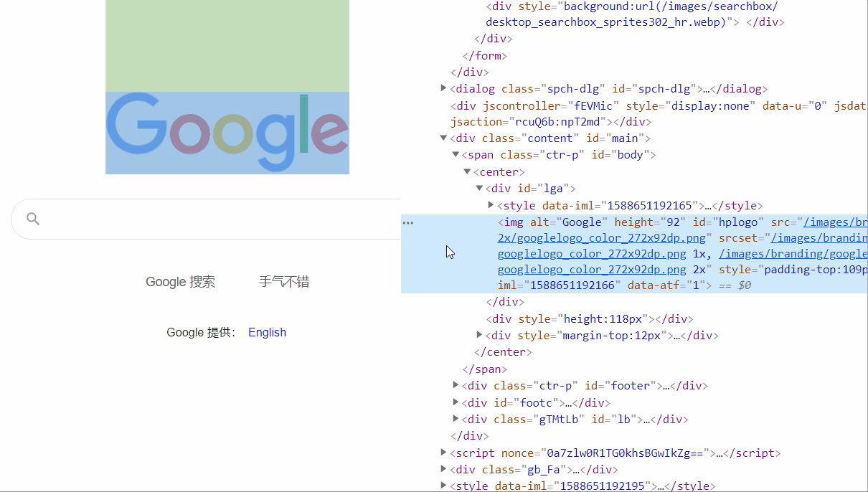Collapse the center element node
Screen dimensions: 868x492
pyautogui.click(x=467, y=171)
